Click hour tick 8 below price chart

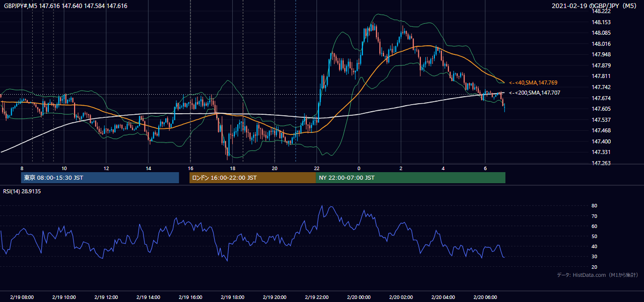click(22, 168)
